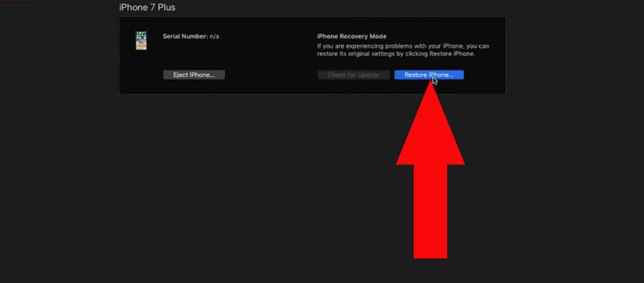644x283 pixels.
Task: Click the blue highlighted Restore iPhone control
Action: (x=429, y=75)
